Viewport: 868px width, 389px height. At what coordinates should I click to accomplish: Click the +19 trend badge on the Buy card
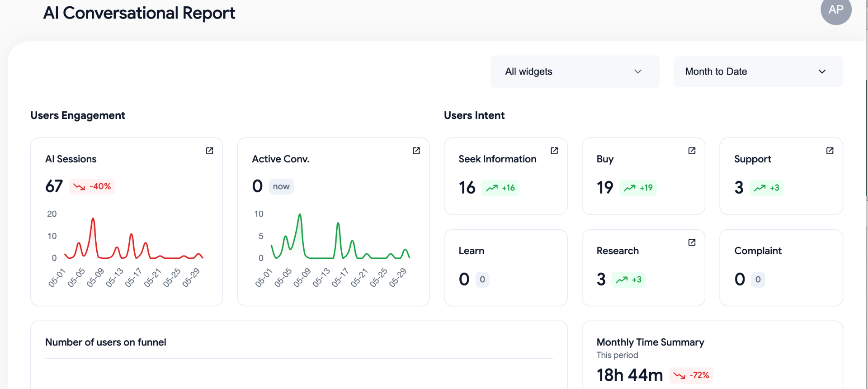[x=638, y=188]
